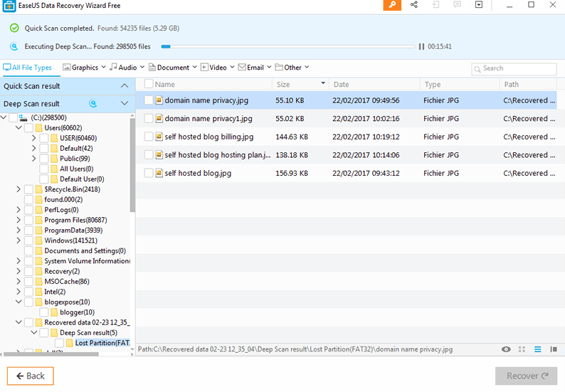565x392 pixels.
Task: Select the Windows(141521) tree folder
Action: tap(70, 240)
